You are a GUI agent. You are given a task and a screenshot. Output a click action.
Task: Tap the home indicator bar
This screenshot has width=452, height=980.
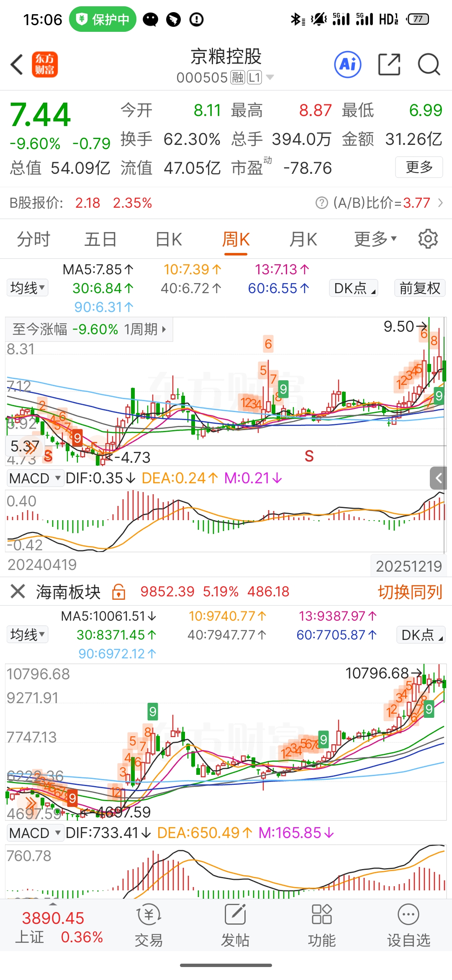pos(226,965)
